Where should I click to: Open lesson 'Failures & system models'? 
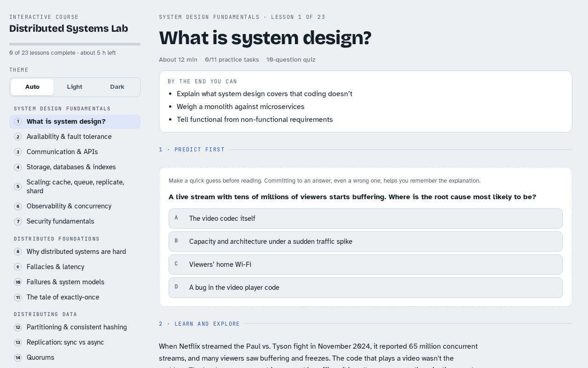click(x=75, y=282)
